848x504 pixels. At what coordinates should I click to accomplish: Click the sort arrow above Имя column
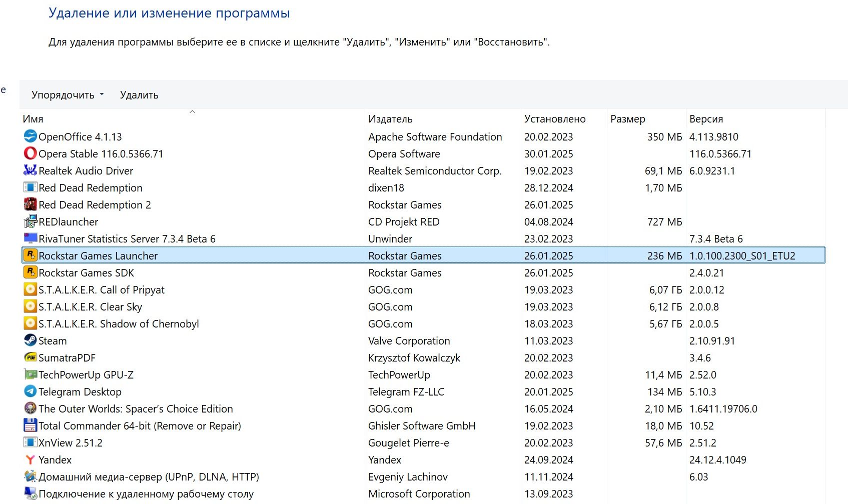click(192, 112)
